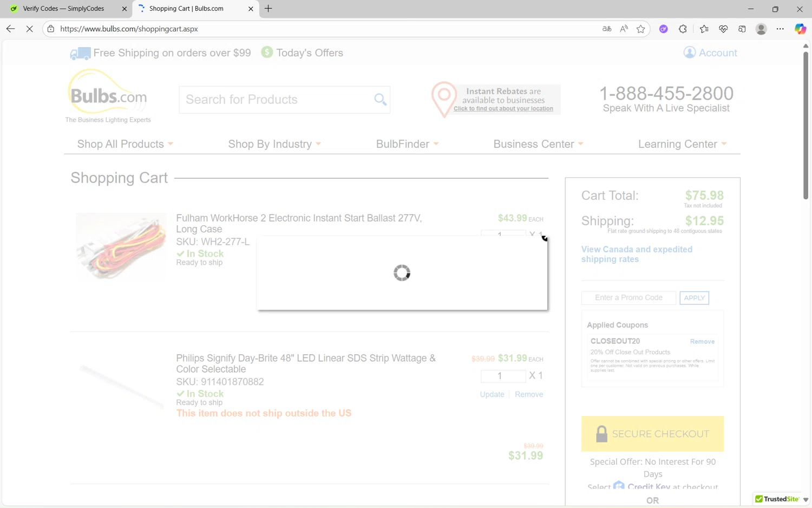Open the Favorites list icon
The height and width of the screenshot is (508, 812).
click(x=704, y=29)
